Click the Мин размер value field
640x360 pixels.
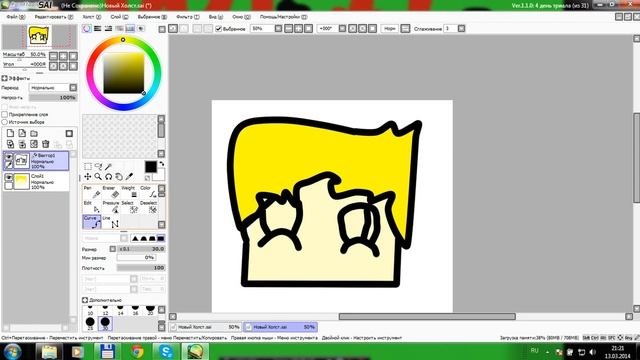[x=136, y=258]
